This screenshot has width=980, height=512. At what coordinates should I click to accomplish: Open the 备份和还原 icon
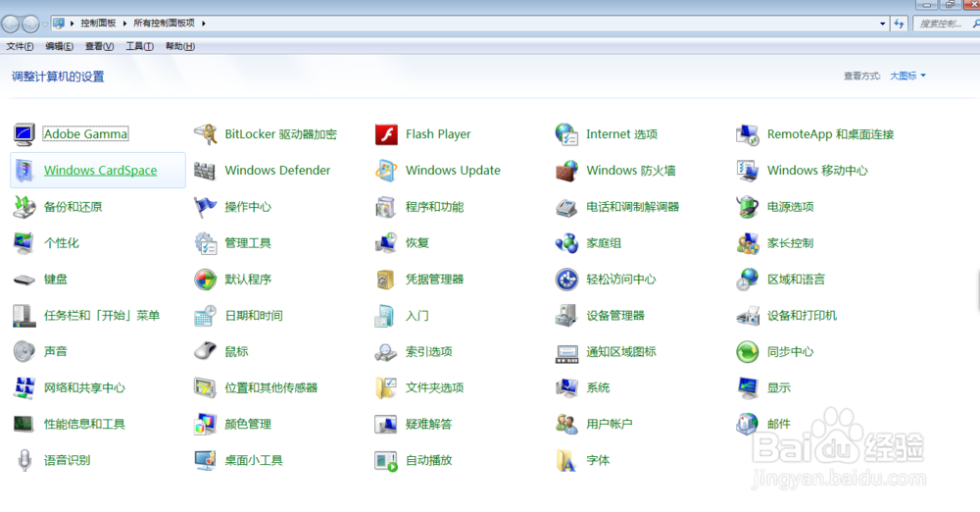coord(24,207)
